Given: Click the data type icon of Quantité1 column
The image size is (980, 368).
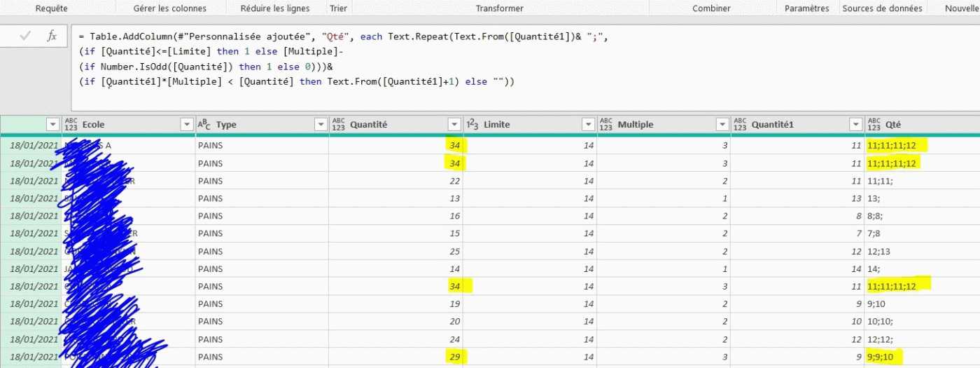Looking at the screenshot, I should click(740, 124).
